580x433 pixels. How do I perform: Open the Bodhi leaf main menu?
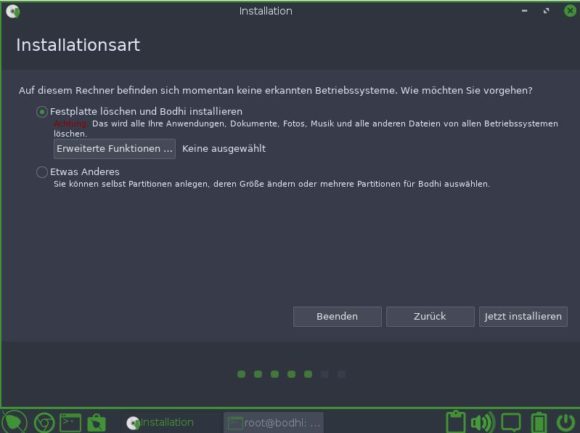pos(14,422)
